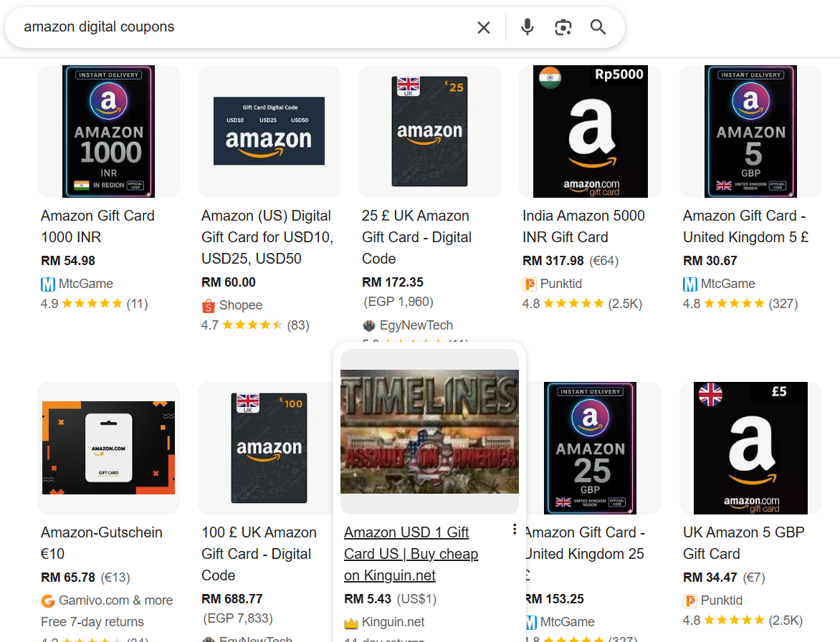
Task: Open the '100 £ UK Amazon Gift Card' listing
Action: [x=258, y=553]
